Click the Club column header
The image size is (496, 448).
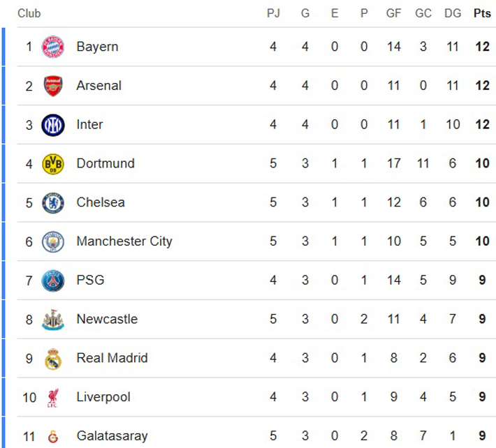pyautogui.click(x=29, y=13)
